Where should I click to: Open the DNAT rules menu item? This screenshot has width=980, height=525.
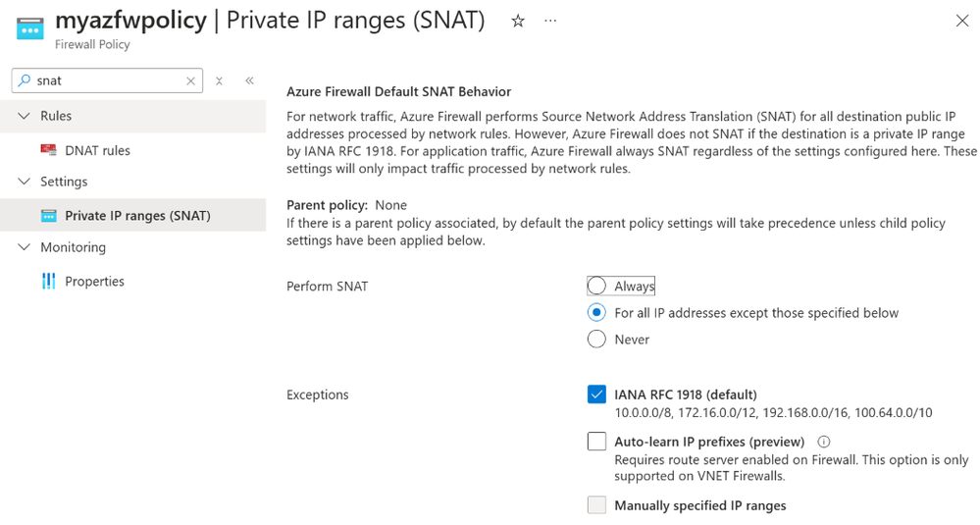click(133, 150)
